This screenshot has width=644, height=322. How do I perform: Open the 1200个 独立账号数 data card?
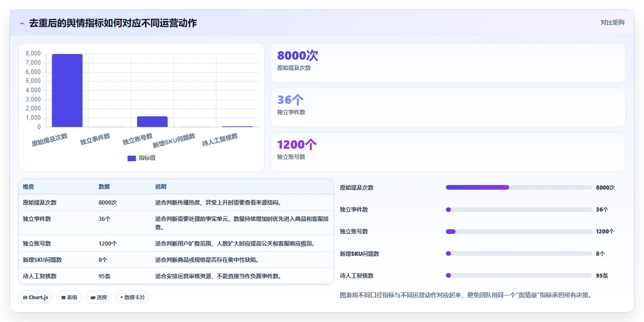click(x=448, y=152)
